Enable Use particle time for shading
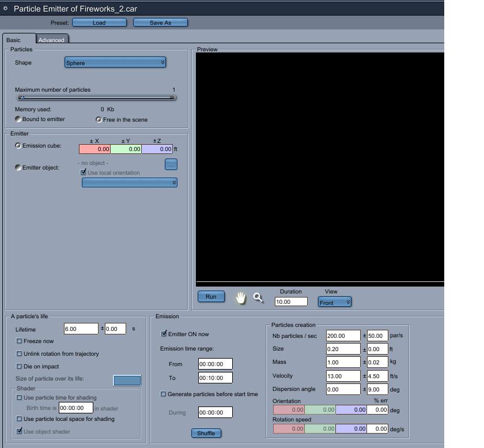 click(19, 397)
